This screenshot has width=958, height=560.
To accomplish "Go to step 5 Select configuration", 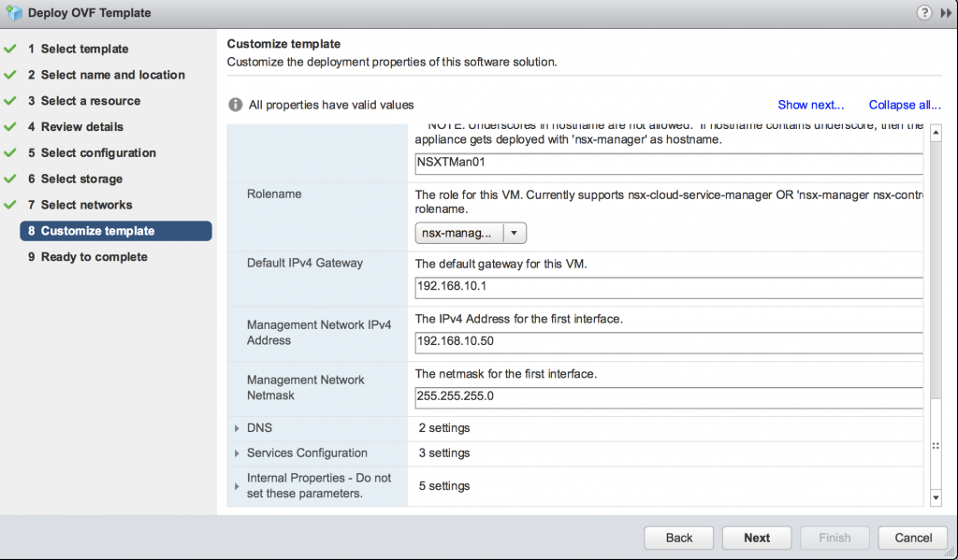I will pos(92,152).
